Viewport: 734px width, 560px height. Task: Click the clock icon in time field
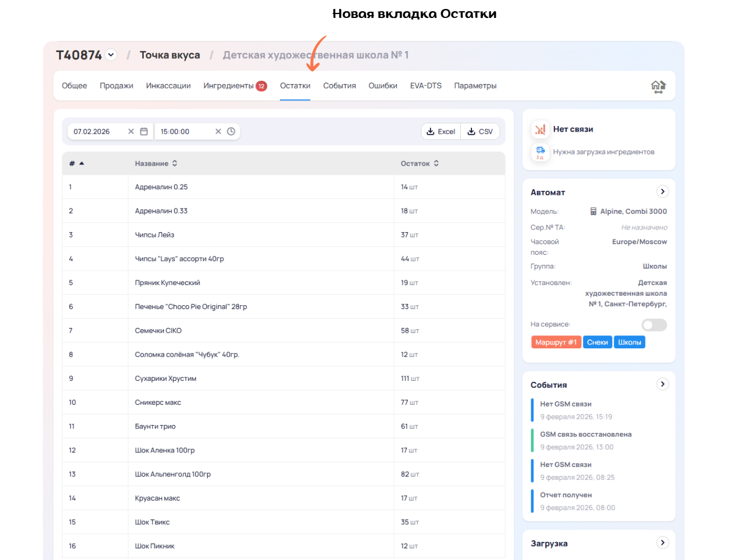pos(231,132)
